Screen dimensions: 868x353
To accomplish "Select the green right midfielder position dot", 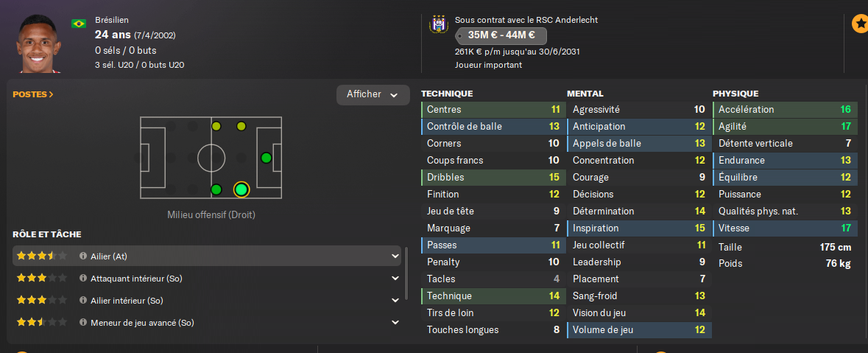I will click(216, 189).
